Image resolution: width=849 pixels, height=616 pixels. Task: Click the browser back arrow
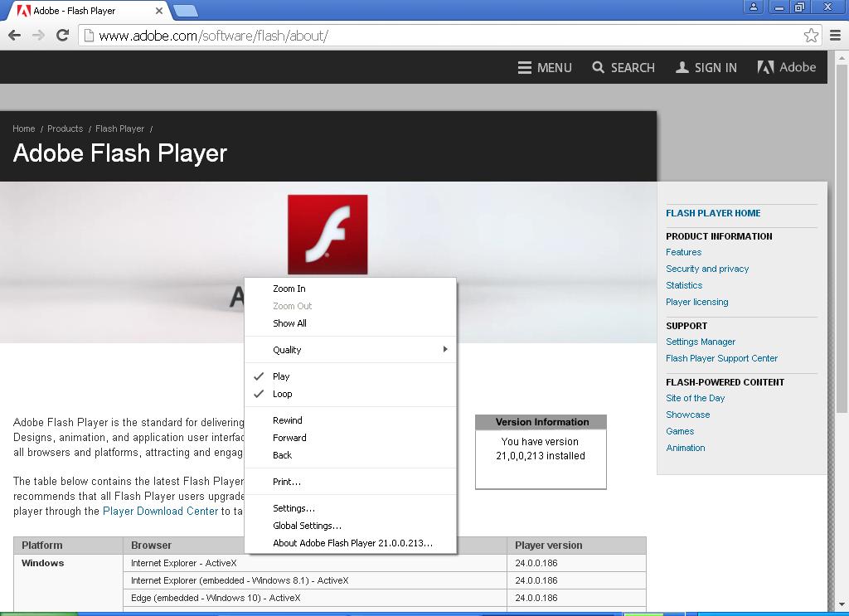[15, 36]
